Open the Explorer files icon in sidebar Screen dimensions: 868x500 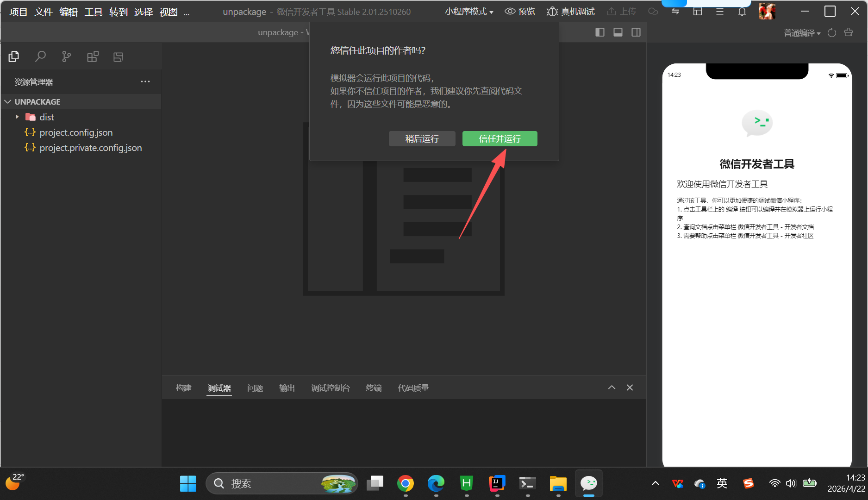tap(14, 56)
